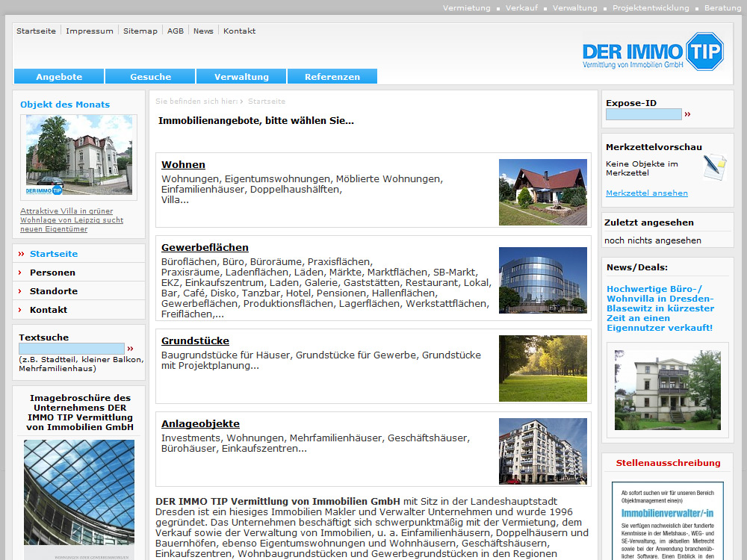Screen dimensions: 747x560
Task: Click the Objekt des Monats heading
Action: (65, 105)
